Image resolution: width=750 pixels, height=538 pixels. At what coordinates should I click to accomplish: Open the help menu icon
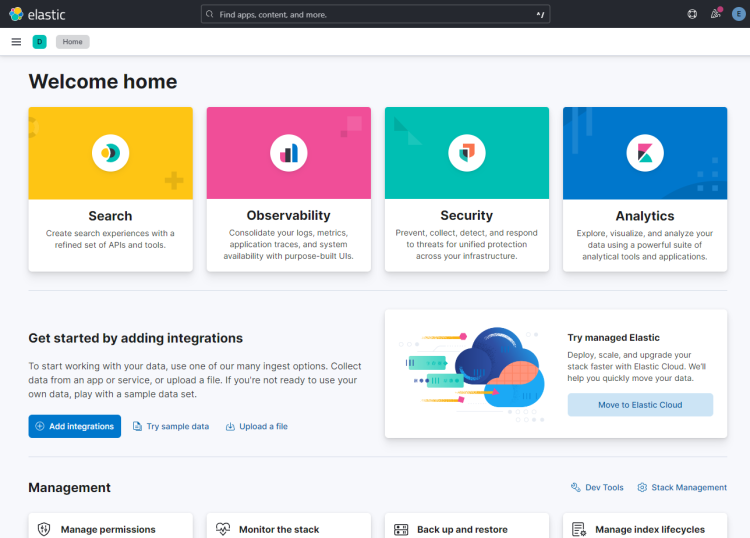tap(692, 14)
